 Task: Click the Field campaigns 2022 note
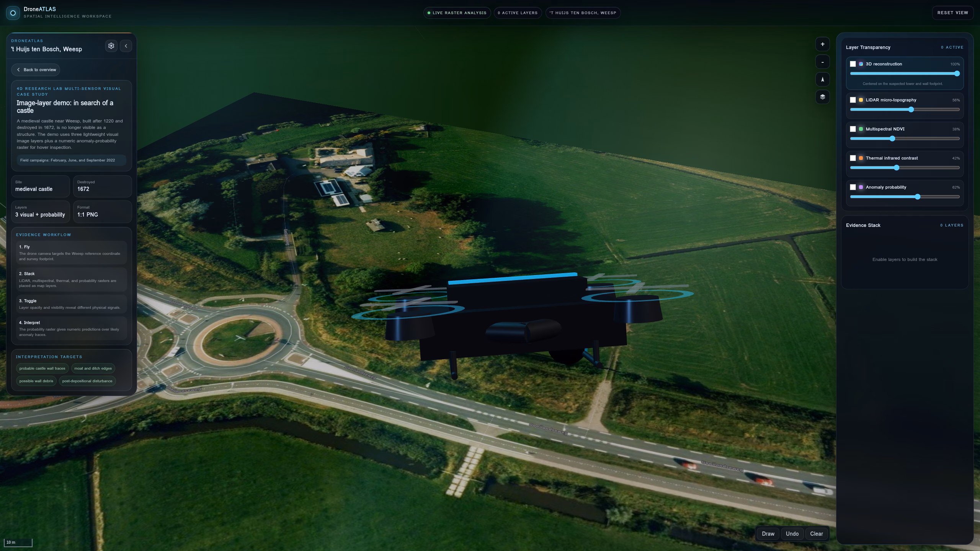click(x=71, y=160)
